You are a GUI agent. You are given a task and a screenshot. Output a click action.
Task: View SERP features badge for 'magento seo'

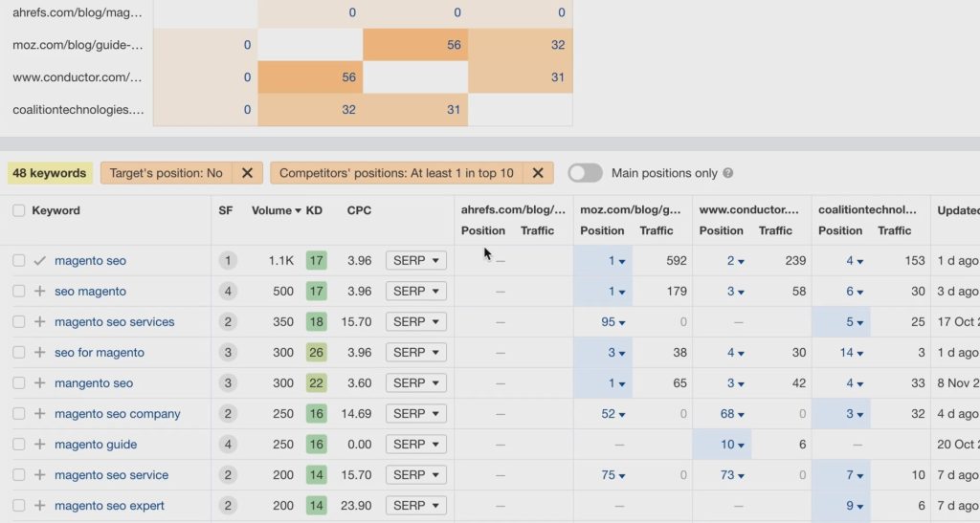[x=228, y=260]
